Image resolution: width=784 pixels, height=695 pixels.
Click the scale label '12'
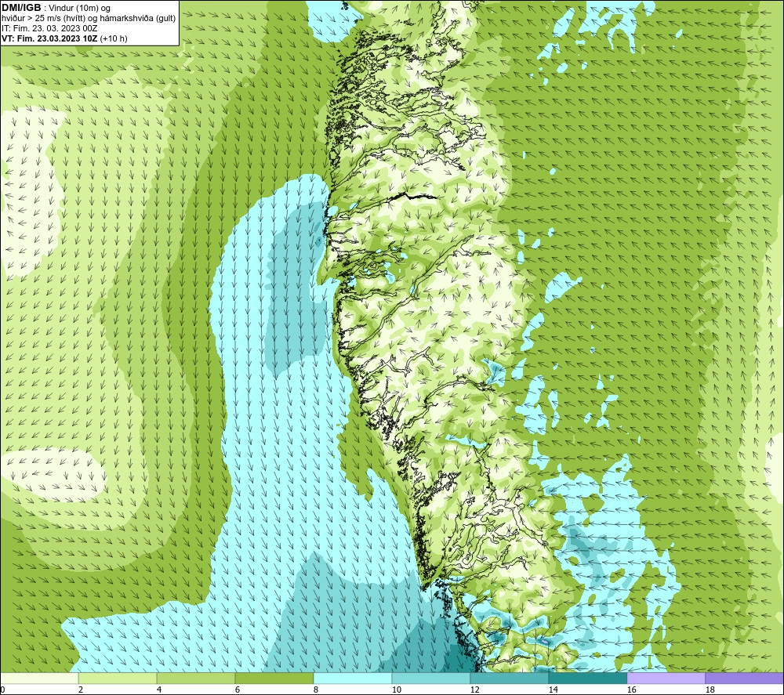474,690
